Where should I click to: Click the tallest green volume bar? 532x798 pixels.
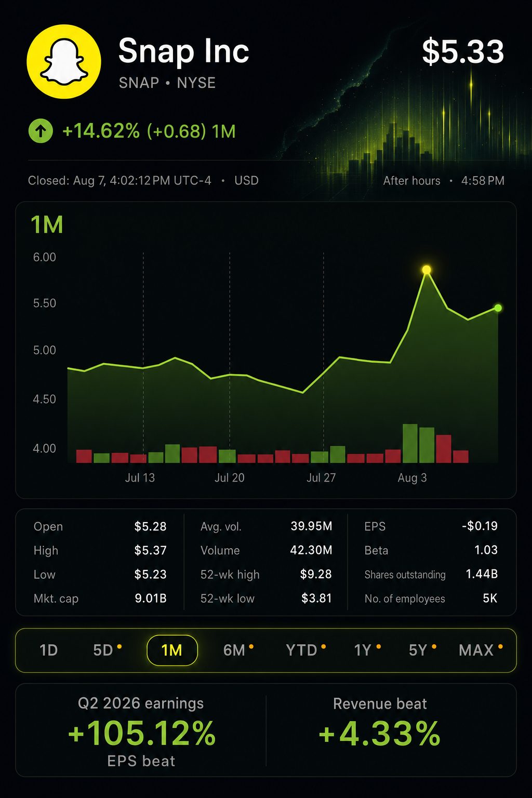(410, 443)
